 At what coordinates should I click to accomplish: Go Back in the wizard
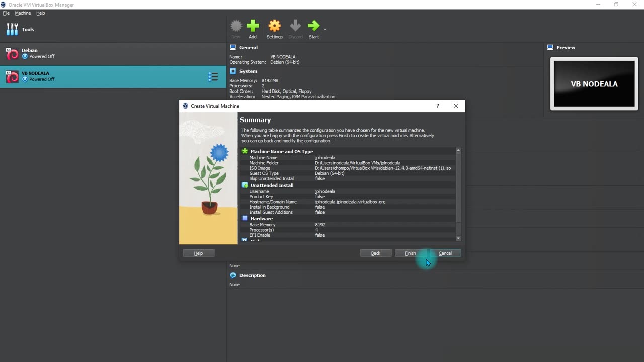pyautogui.click(x=376, y=253)
